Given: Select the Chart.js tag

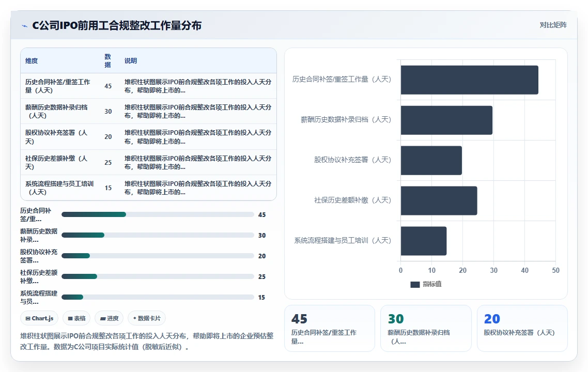Looking at the screenshot, I should pos(39,318).
